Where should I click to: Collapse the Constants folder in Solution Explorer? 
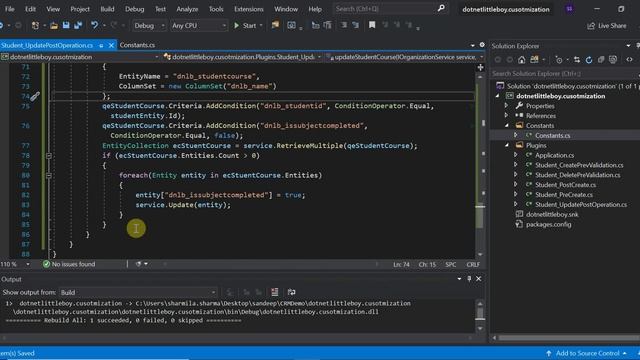click(507, 126)
